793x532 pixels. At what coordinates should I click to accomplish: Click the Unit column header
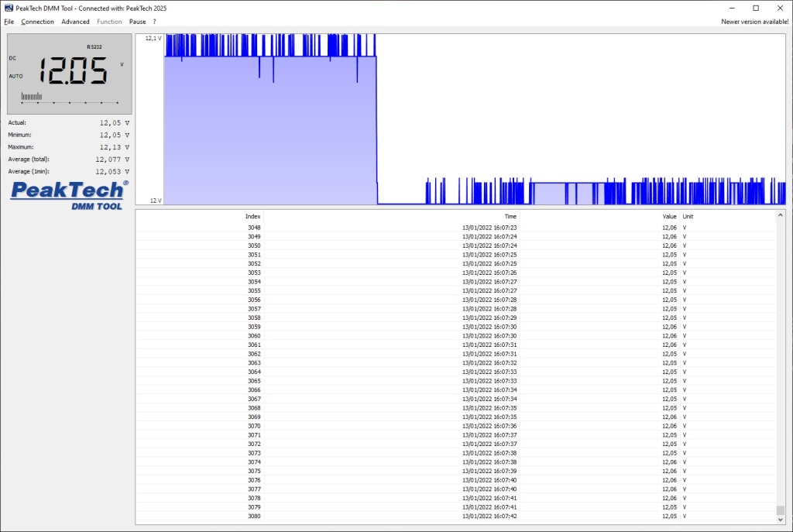[688, 217]
